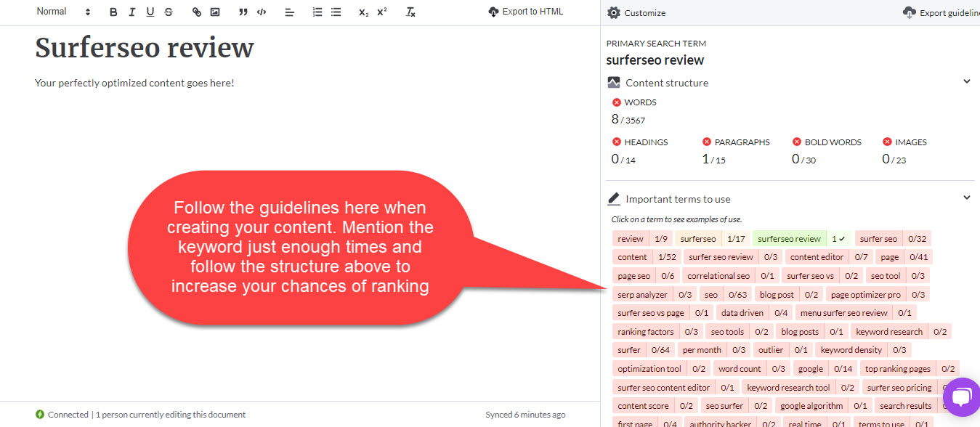Select the 'correlational seo' term tag
Viewport: 980px width, 427px height.
731,276
